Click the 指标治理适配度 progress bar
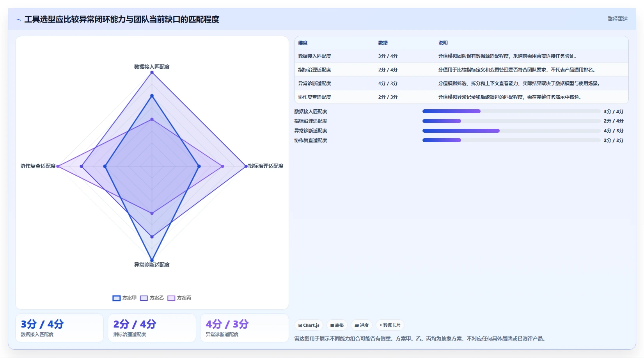Viewport: 644px width, 358px height. tap(511, 121)
